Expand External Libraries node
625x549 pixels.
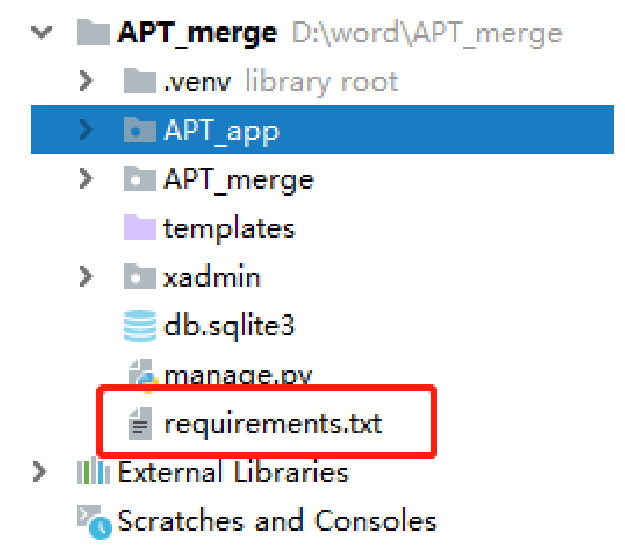39,472
